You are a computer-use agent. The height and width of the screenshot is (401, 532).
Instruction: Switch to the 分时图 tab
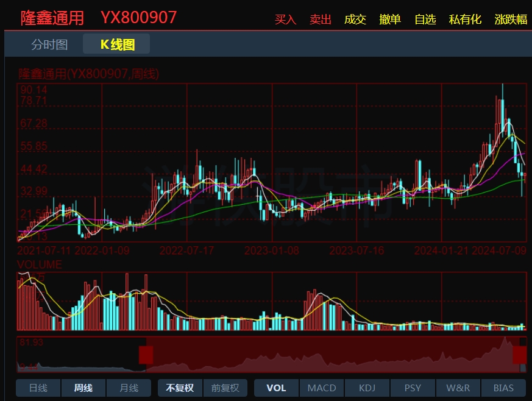pos(49,44)
